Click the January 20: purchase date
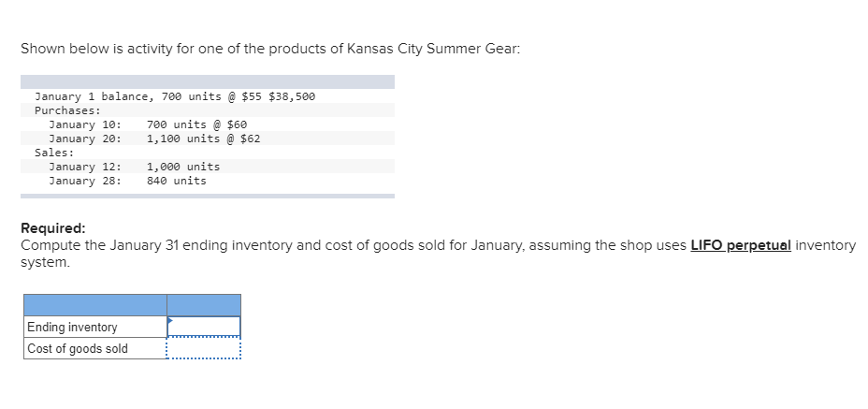868x409 pixels. point(85,139)
